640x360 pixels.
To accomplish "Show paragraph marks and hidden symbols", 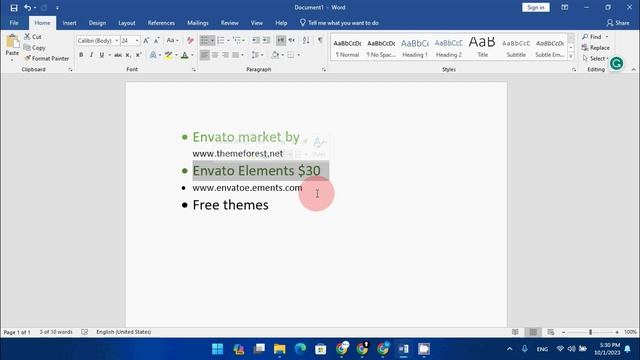I will click(x=320, y=40).
